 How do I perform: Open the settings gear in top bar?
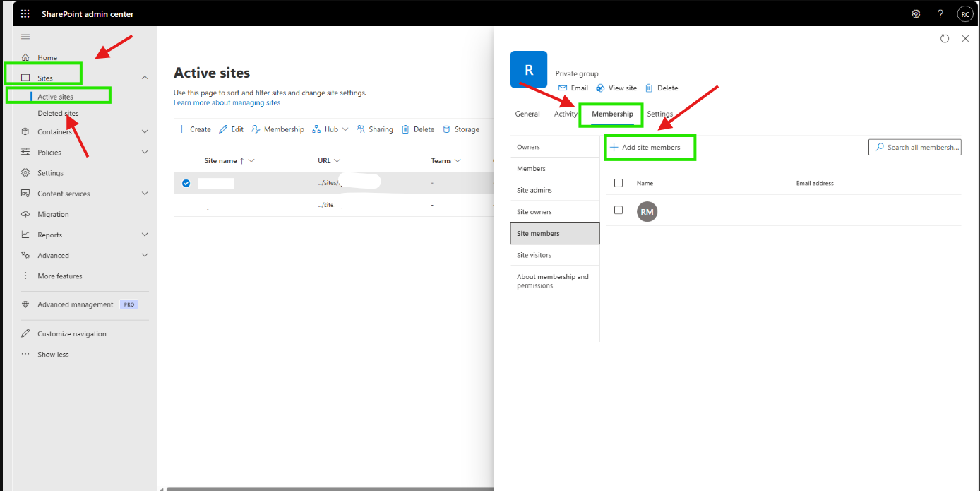point(916,13)
